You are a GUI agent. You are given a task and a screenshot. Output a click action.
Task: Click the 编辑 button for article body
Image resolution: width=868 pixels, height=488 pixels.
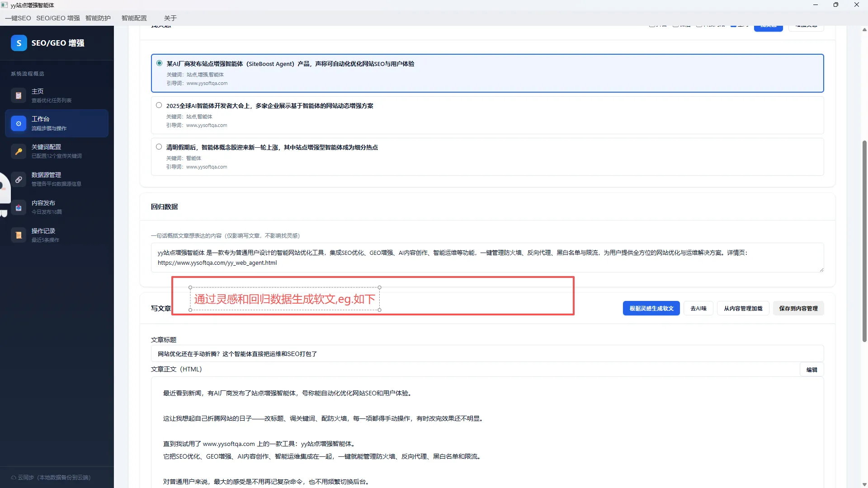point(811,370)
